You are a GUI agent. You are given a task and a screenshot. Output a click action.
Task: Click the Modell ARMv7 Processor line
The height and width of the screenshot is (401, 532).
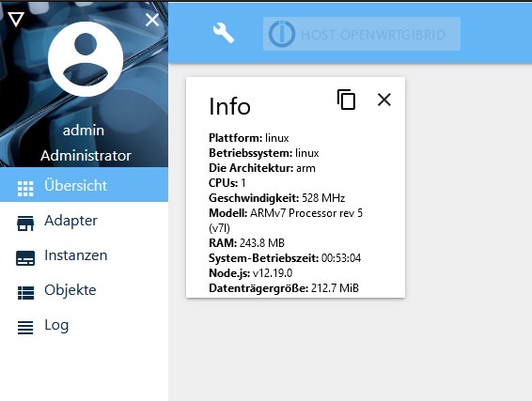[x=286, y=221]
